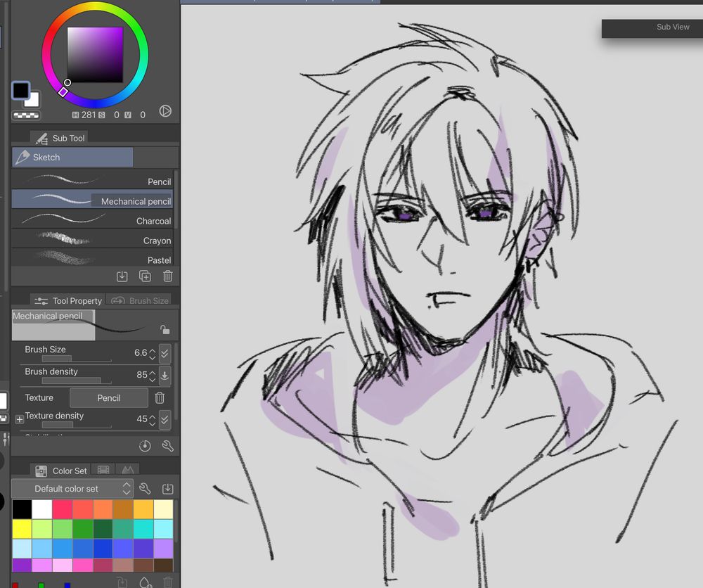This screenshot has height=588, width=703.
Task: Open the Default color set dropdown
Action: point(72,488)
